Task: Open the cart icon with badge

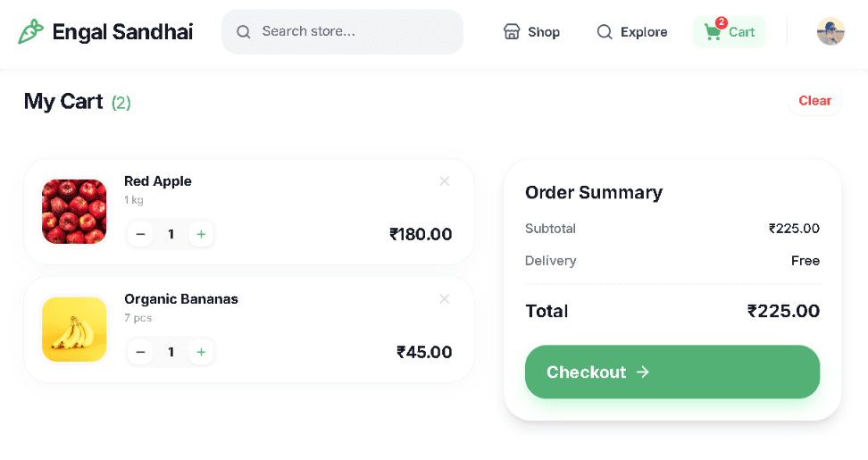Action: pos(714,29)
